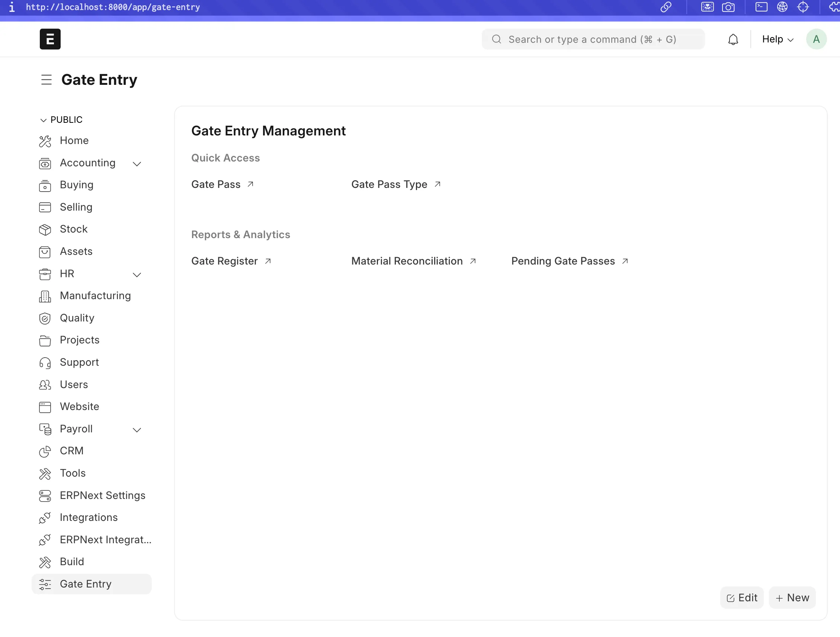Click the notifications bell icon
Screen dimensions: 840x637
(x=733, y=39)
